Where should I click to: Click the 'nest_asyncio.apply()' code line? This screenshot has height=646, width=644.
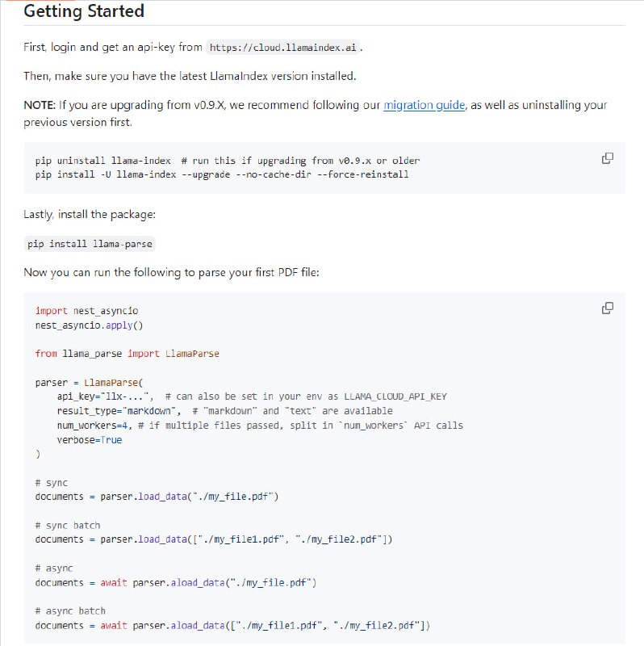(x=89, y=325)
